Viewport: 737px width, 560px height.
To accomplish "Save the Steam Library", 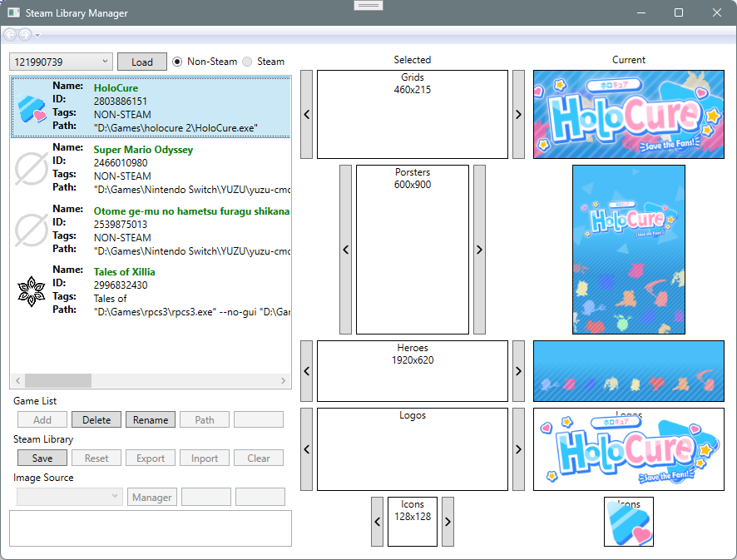I will (42, 458).
